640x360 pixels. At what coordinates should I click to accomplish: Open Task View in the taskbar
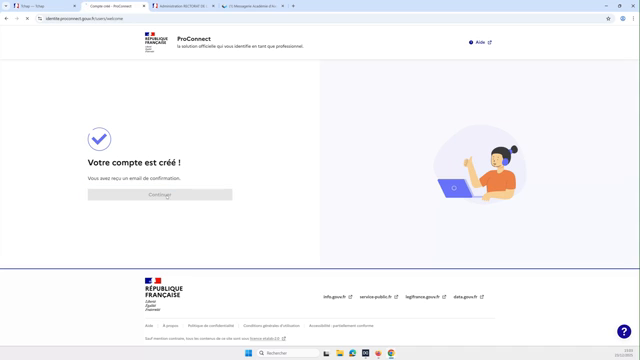326,353
